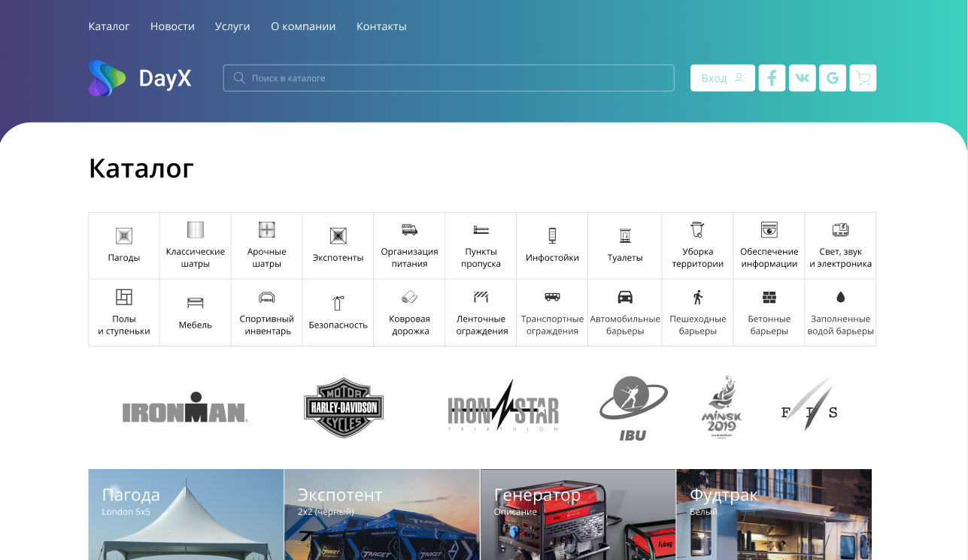Choose Свет, звук и электроника category
Viewport: 968px width, 560px height.
point(841,246)
